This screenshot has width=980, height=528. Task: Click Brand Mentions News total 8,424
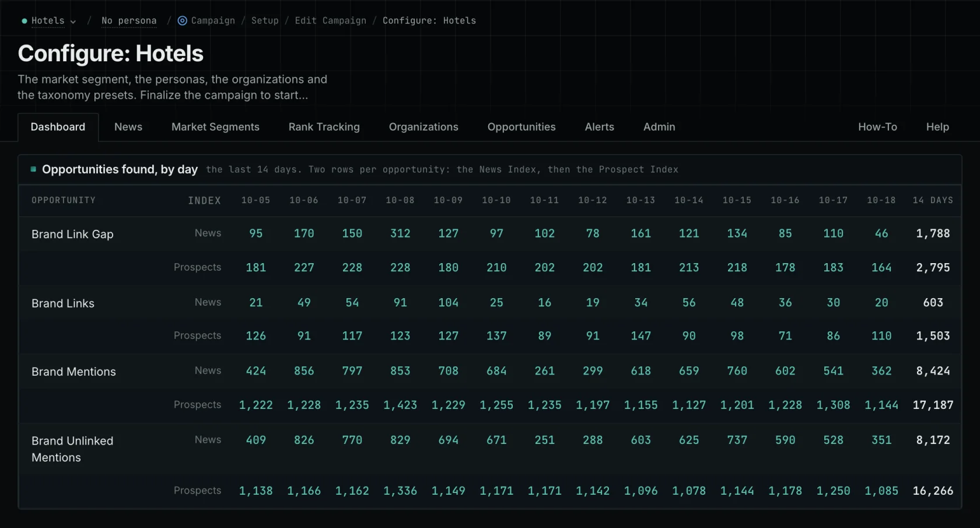933,371
